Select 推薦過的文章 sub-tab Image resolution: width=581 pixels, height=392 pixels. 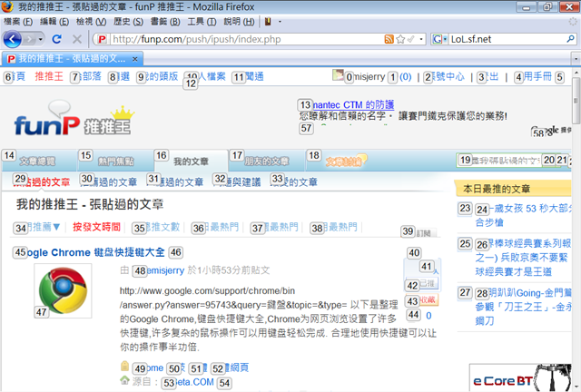pyautogui.click(x=109, y=181)
